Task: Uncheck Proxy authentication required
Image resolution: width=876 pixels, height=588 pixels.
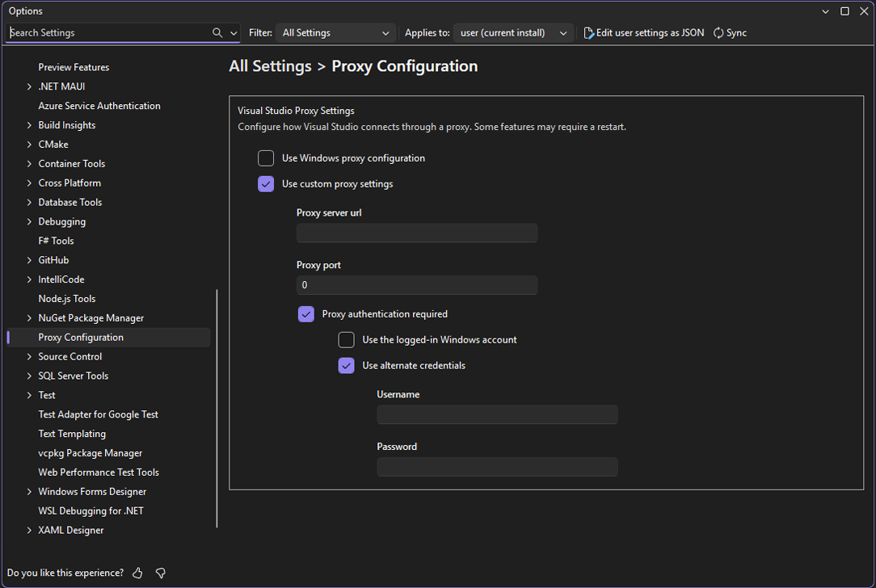Action: pyautogui.click(x=306, y=313)
